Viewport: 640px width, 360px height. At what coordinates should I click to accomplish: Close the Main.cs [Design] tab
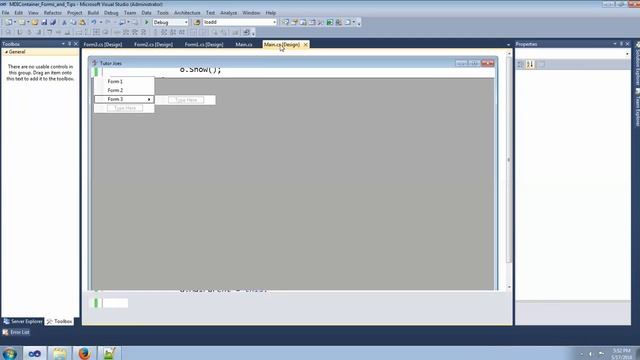pyautogui.click(x=305, y=44)
